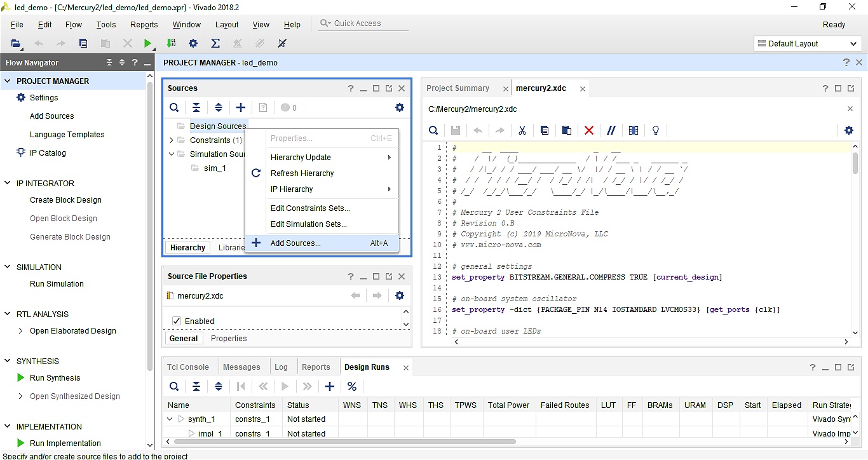Open the Messages tab
The width and height of the screenshot is (868, 460).
tap(241, 367)
